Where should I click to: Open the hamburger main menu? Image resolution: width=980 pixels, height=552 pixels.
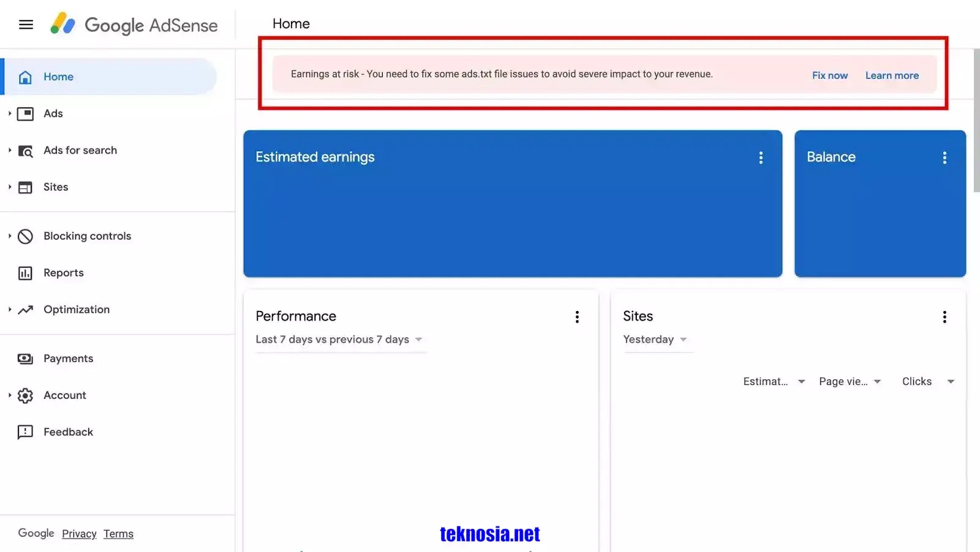click(26, 24)
